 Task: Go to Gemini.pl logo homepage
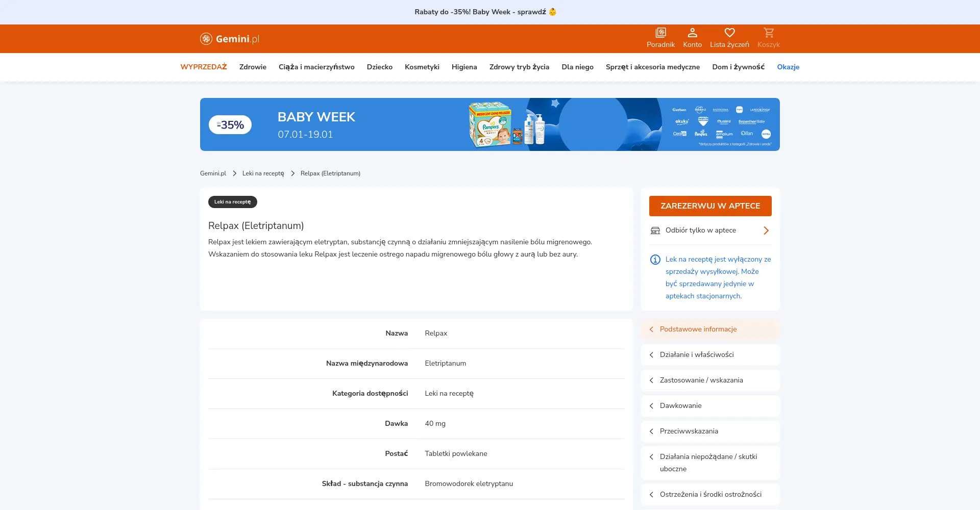click(230, 39)
